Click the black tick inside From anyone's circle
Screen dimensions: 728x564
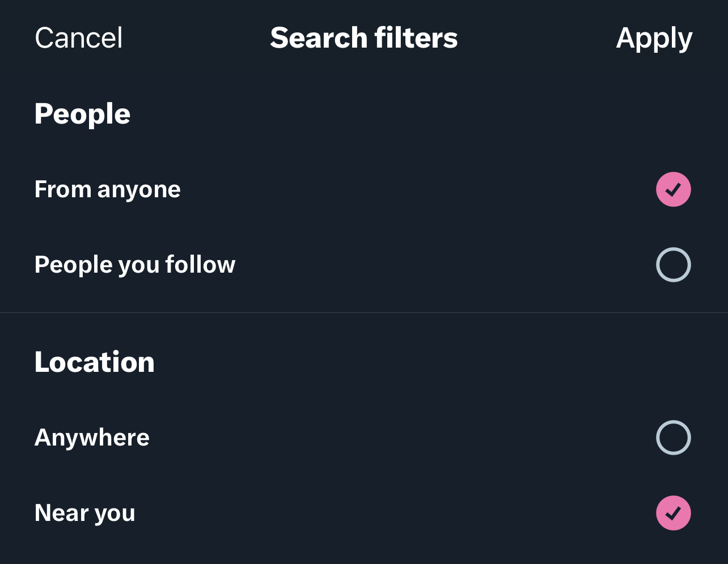[x=674, y=189]
